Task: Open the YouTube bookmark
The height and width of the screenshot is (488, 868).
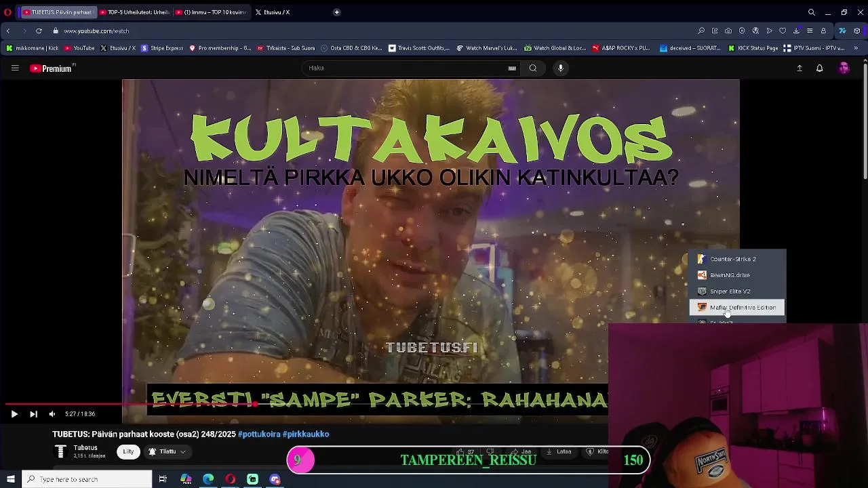Action: click(x=79, y=48)
